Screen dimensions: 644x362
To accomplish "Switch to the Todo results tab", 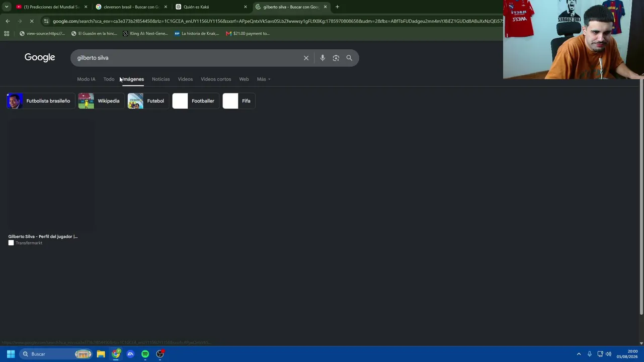I will 109,79.
